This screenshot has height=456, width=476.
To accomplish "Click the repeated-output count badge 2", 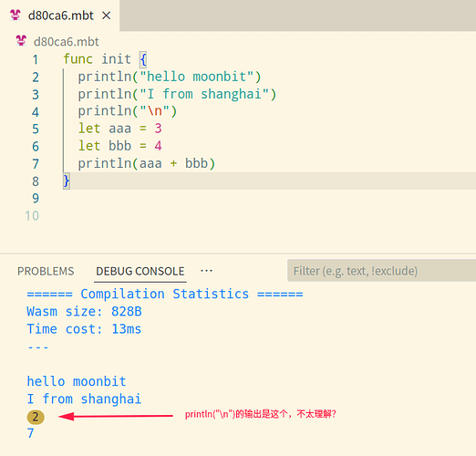I will [36, 417].
